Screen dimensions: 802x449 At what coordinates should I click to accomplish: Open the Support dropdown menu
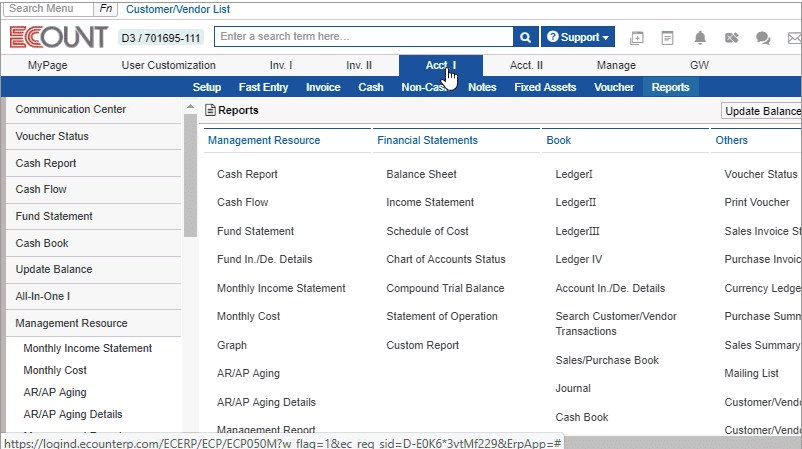[x=578, y=37]
